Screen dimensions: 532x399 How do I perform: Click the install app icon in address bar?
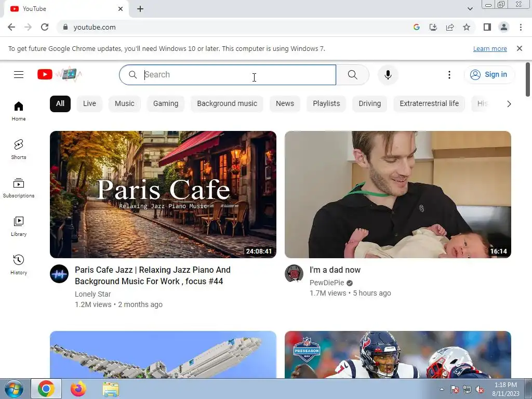pyautogui.click(x=433, y=27)
